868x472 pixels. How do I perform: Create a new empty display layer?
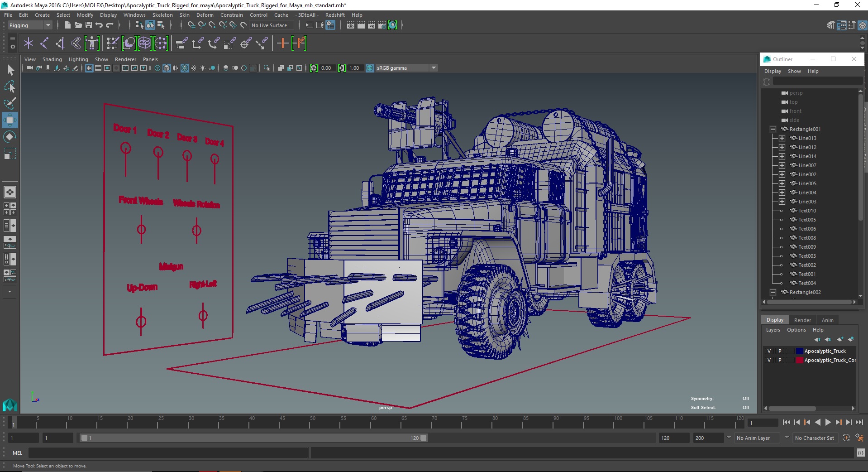tap(840, 339)
